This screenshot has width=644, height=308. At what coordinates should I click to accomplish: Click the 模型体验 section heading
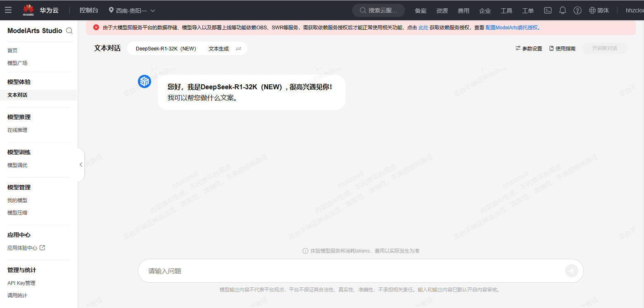pyautogui.click(x=19, y=82)
